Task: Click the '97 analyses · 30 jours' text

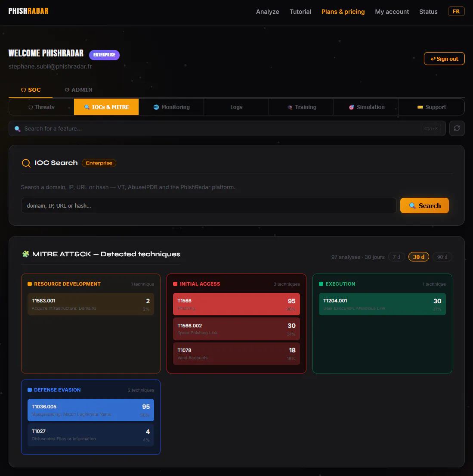Action: [358, 257]
